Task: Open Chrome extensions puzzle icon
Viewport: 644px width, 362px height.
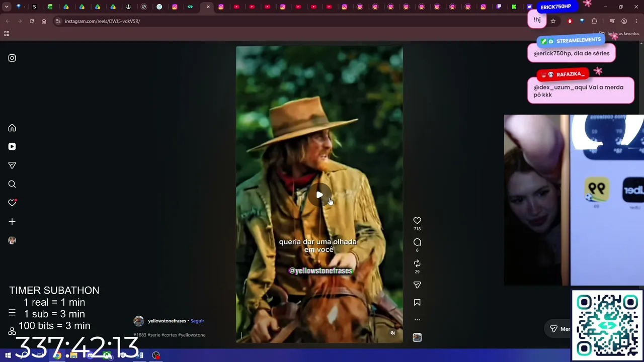Action: (594, 21)
